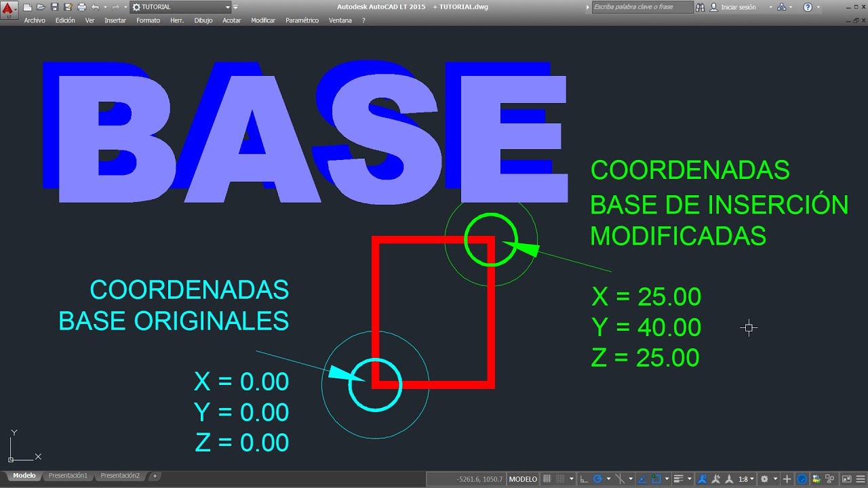Toggle snap mode dotted grid icon
Screen dimensions: 868x488
[560, 479]
